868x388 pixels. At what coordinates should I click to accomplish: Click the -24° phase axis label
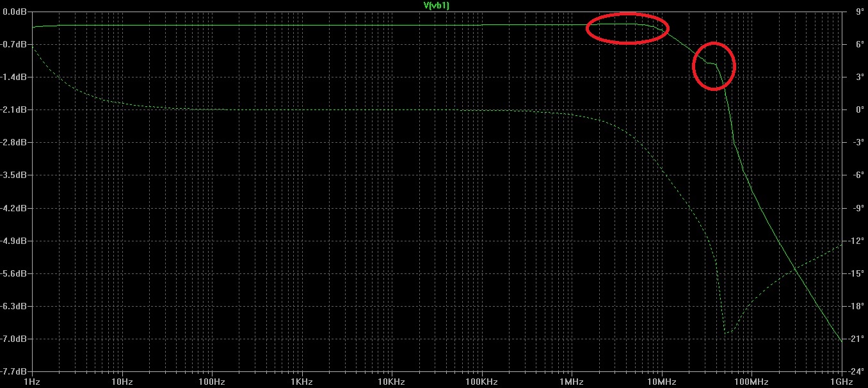[855, 371]
